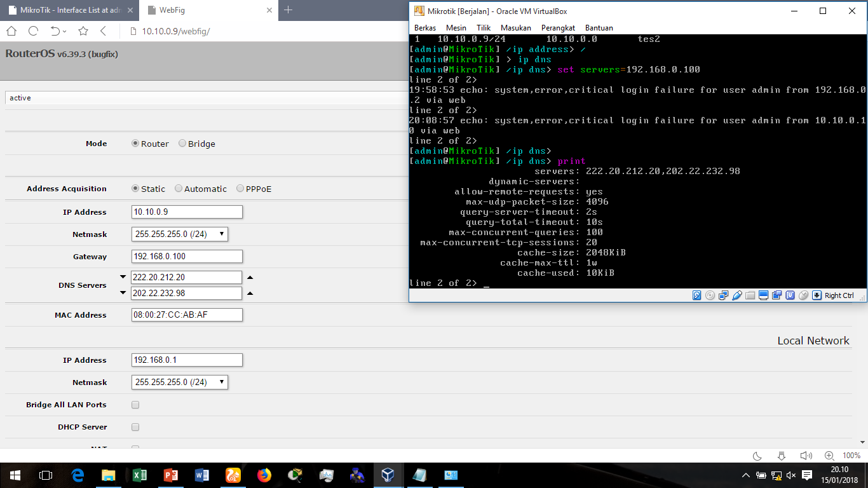Image resolution: width=868 pixels, height=488 pixels.
Task: Open Firefox from the taskbar
Action: tap(264, 475)
